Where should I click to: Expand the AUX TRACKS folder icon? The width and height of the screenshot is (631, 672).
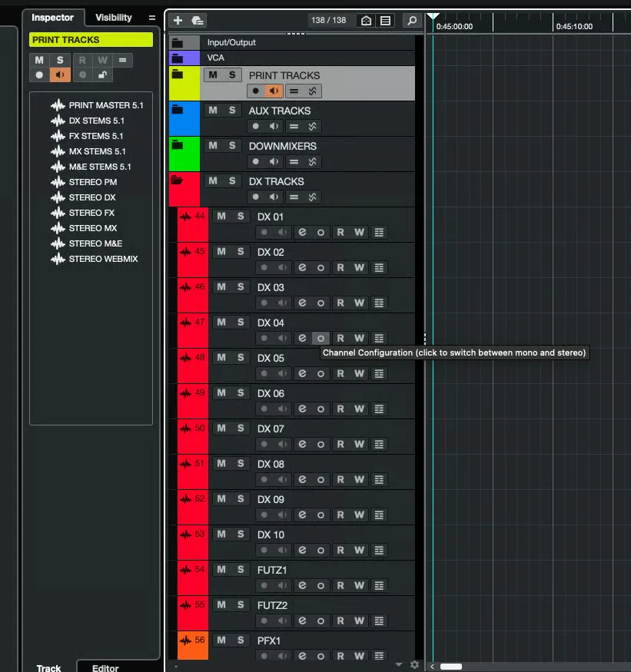(x=178, y=110)
